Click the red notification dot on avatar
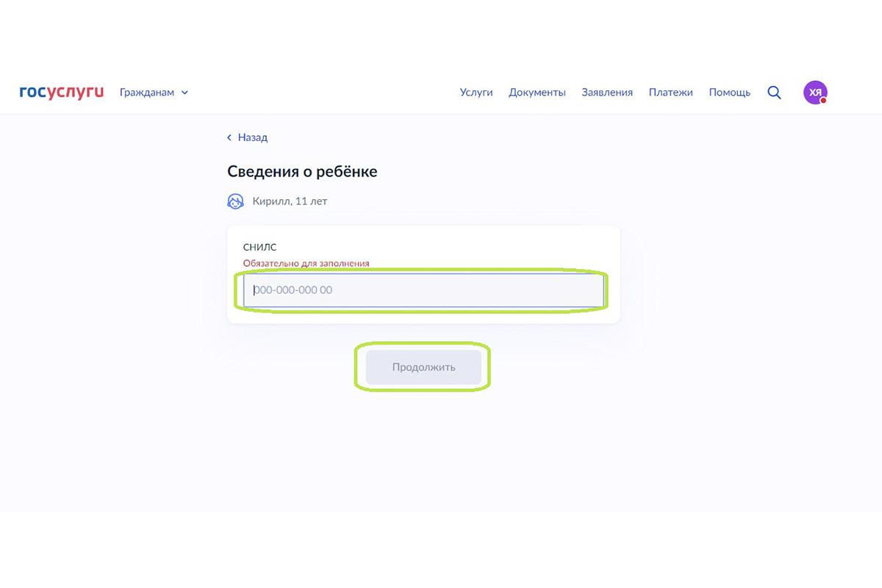Viewport: 882px width, 588px height. click(823, 101)
